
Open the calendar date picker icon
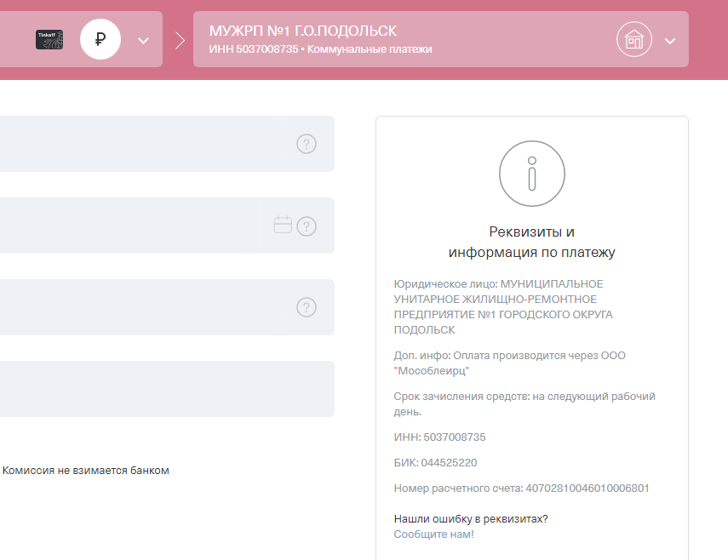[283, 225]
